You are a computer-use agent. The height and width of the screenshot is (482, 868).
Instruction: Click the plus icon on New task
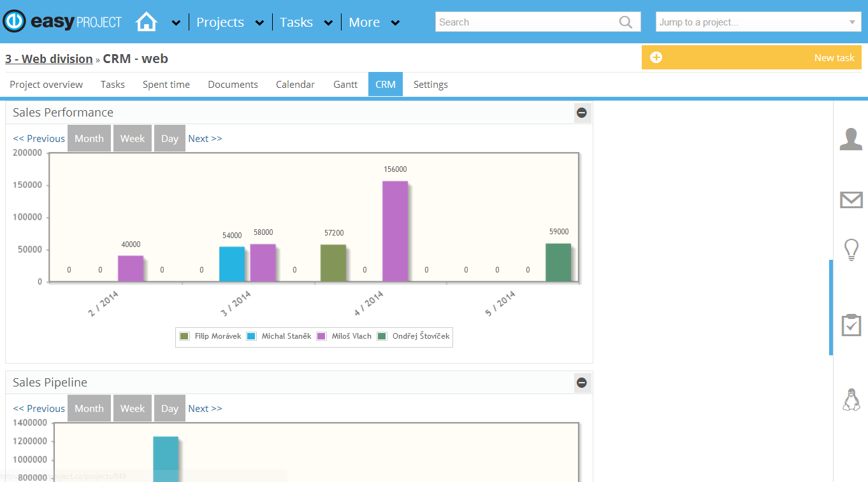656,57
